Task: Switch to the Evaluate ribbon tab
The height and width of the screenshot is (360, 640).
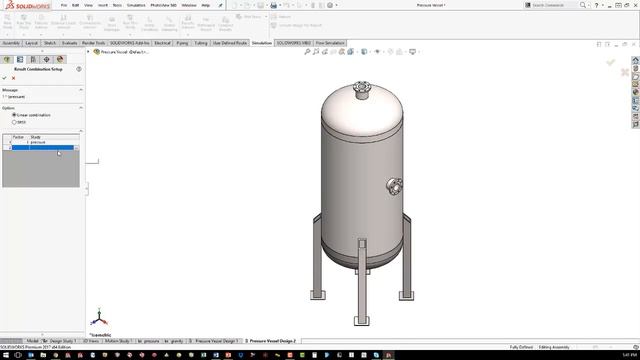Action: [x=69, y=43]
